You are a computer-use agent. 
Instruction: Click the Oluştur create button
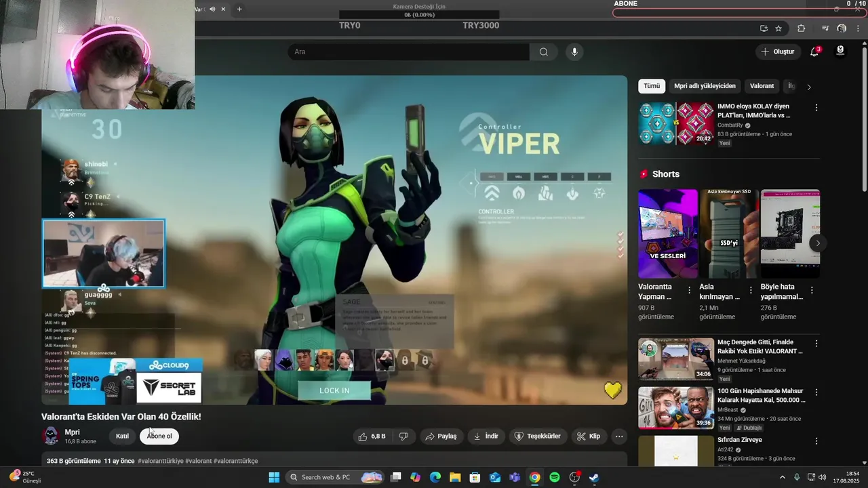tap(777, 52)
